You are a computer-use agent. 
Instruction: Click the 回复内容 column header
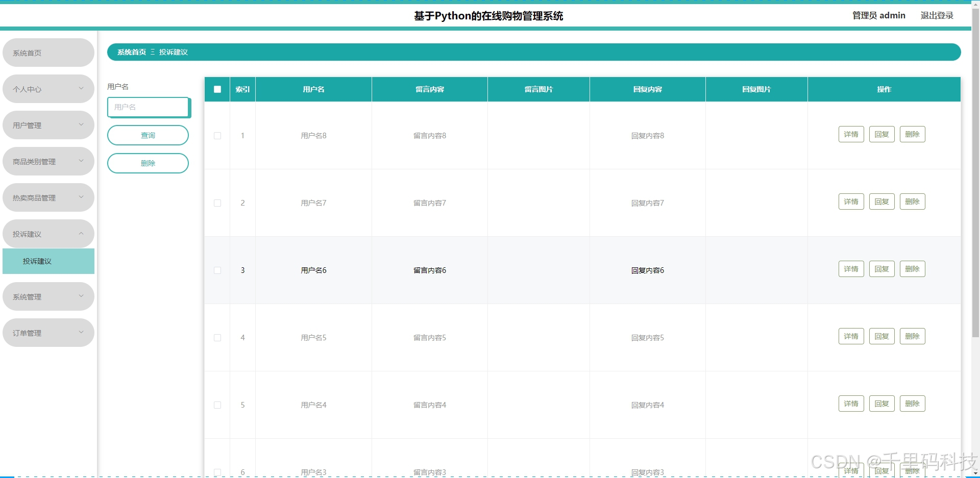648,89
